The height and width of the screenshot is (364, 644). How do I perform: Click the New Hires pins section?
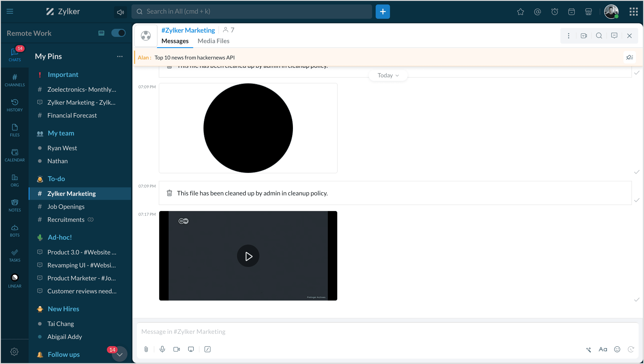[x=64, y=309]
